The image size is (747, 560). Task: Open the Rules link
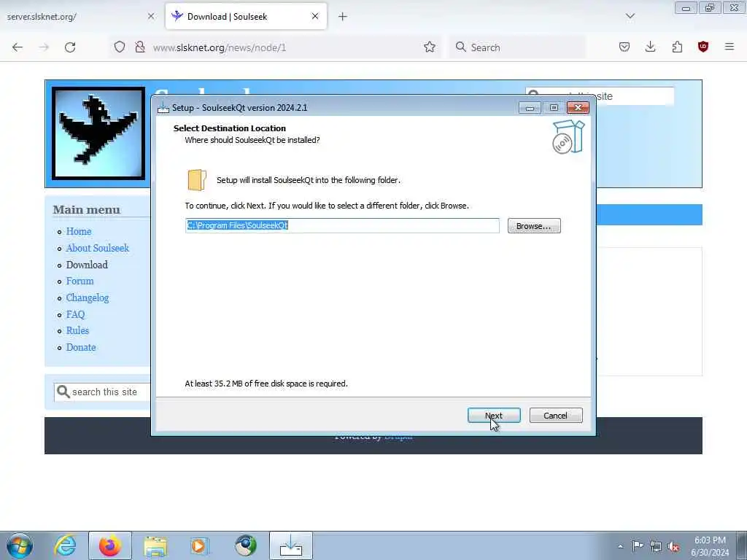click(x=77, y=330)
